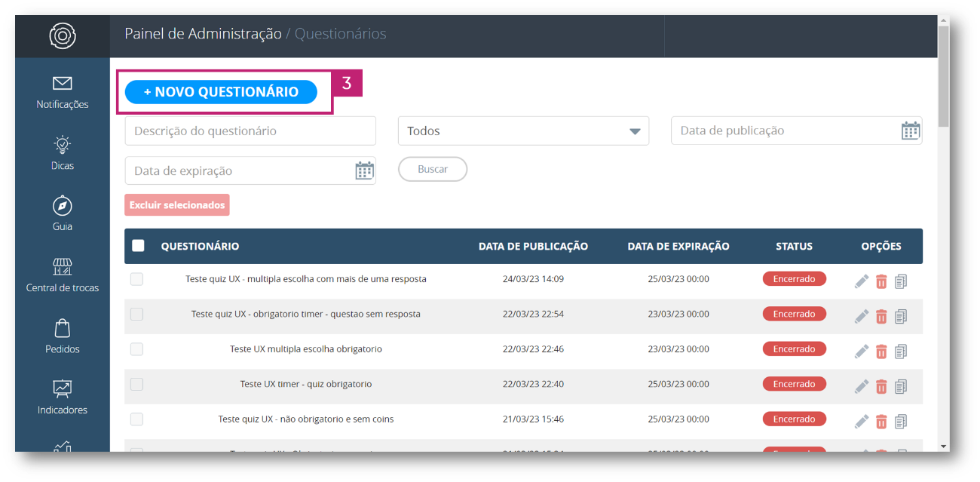Click publication date 24/03/23 14:09
The image size is (980, 482).
click(533, 279)
